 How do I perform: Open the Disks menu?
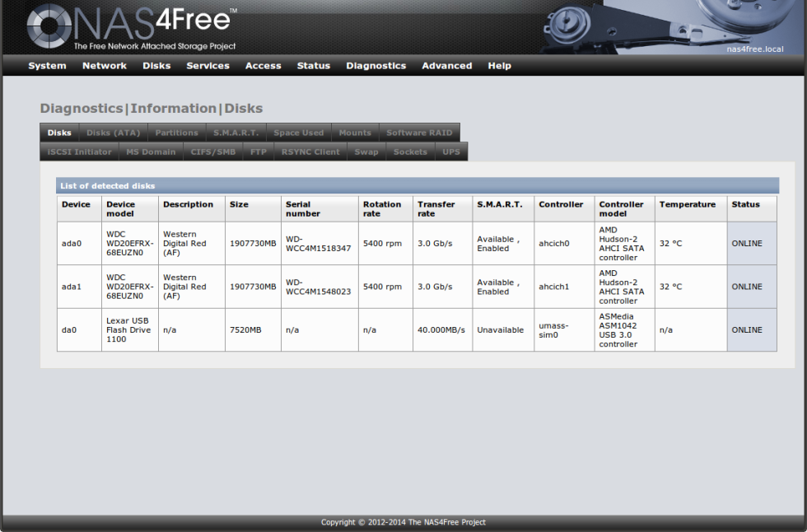156,66
